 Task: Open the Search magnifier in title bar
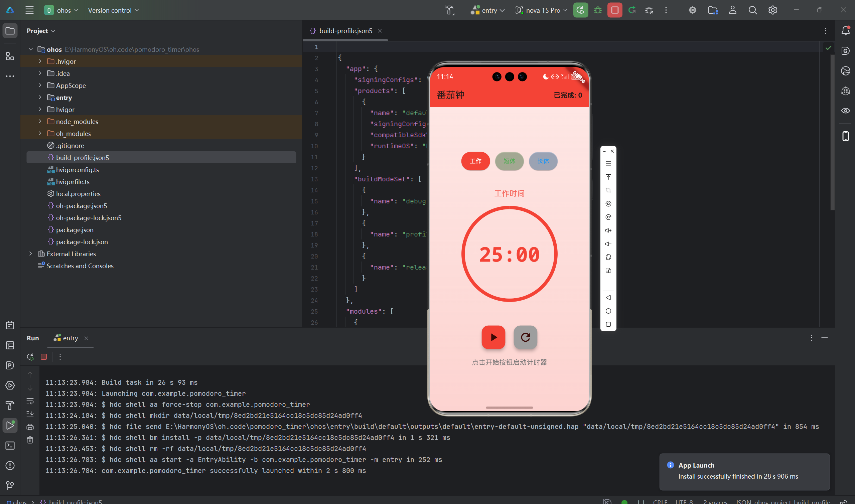752,10
